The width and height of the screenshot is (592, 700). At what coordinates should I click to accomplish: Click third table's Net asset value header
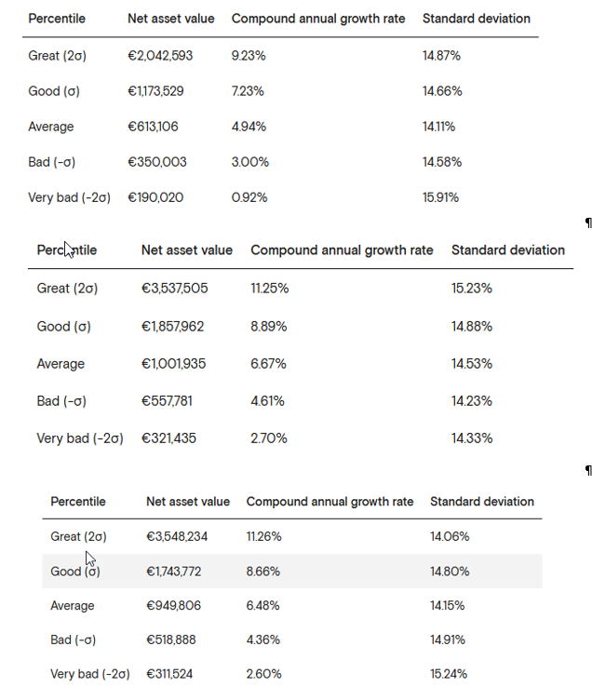188,502
